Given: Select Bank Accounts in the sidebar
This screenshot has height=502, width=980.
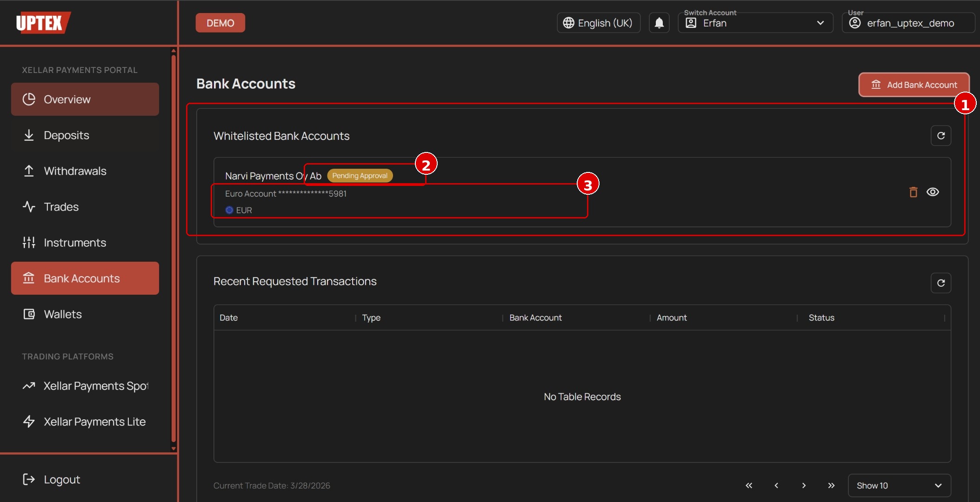Looking at the screenshot, I should pyautogui.click(x=85, y=278).
